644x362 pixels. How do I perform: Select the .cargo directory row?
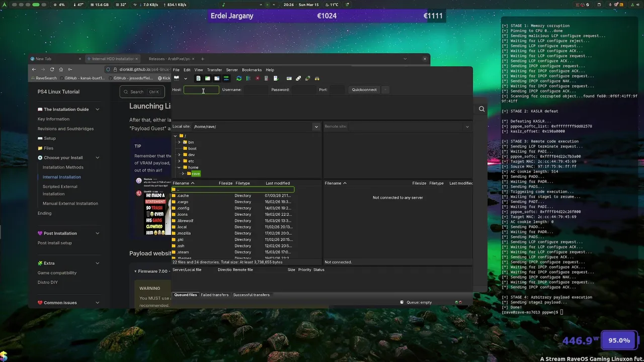(x=233, y=202)
